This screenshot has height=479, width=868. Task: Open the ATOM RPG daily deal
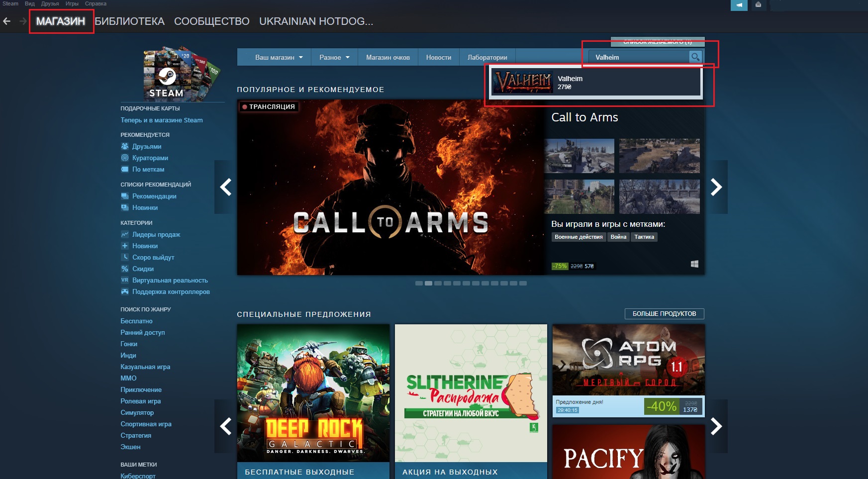(x=629, y=371)
